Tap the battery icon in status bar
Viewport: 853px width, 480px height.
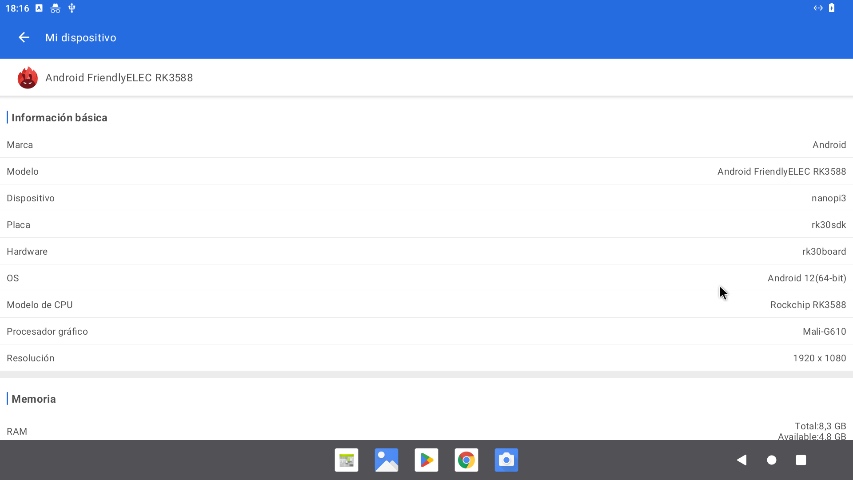tap(831, 8)
